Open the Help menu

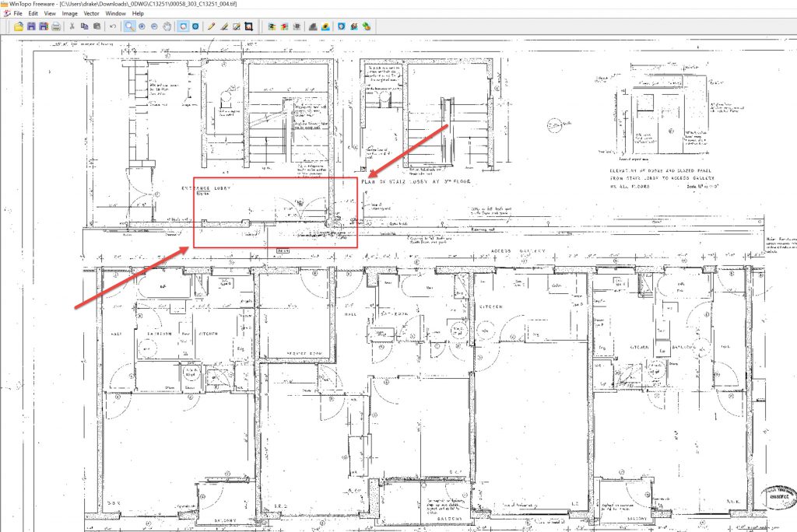(138, 14)
